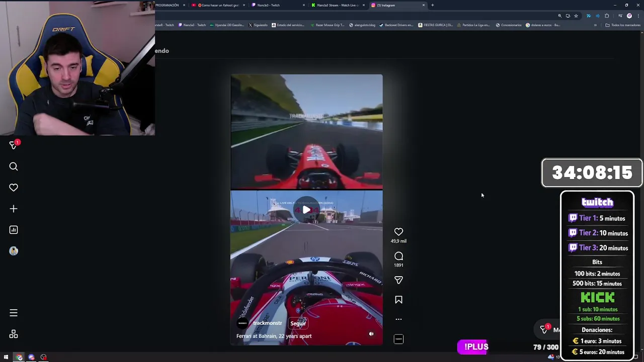Open X Siguiendo bookmark
This screenshot has height=362, width=644.
pyautogui.click(x=258, y=25)
